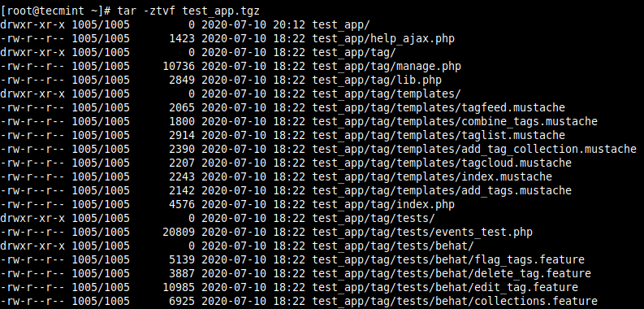Click test_app/tag/index.php file path

383,204
